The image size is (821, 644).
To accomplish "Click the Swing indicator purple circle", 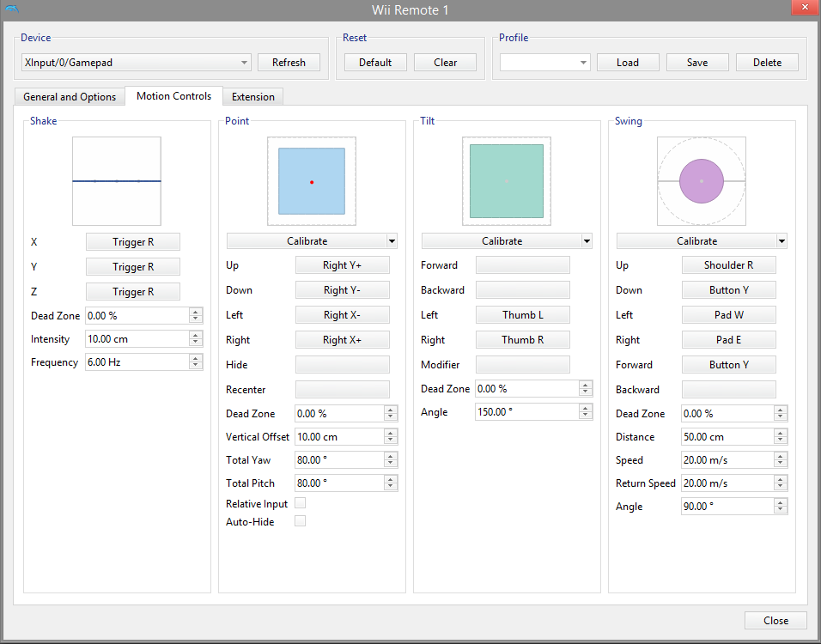I will [x=701, y=181].
